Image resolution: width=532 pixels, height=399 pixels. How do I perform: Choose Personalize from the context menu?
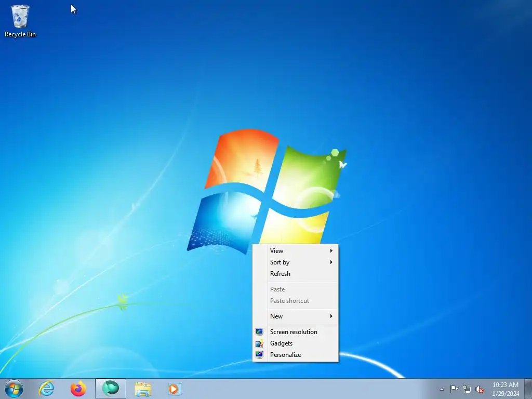pos(296,355)
